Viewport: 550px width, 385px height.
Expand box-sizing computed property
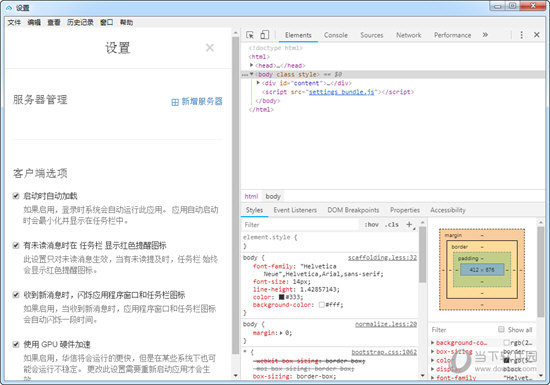pyautogui.click(x=432, y=351)
